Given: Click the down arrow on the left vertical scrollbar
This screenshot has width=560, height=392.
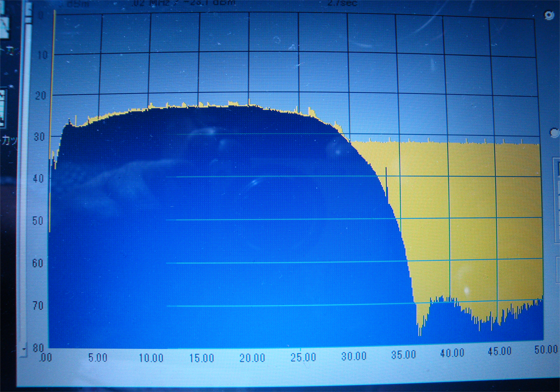Looking at the screenshot, I should [23, 349].
